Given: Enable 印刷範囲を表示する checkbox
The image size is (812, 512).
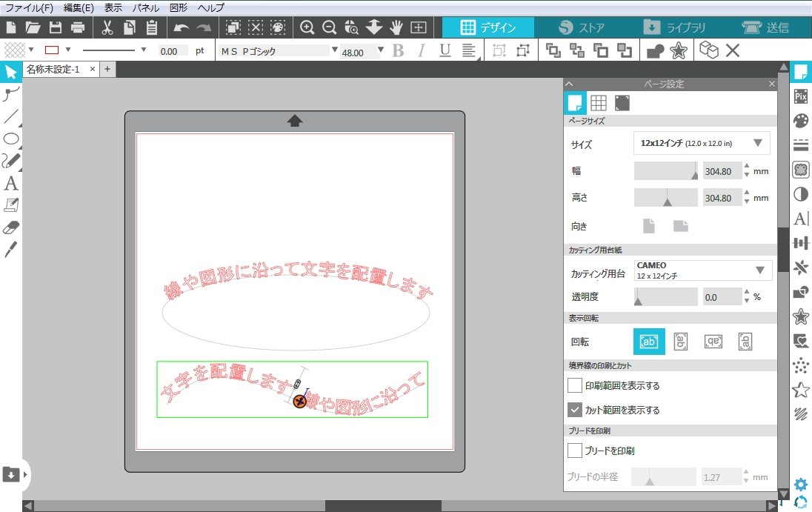Looking at the screenshot, I should point(575,385).
